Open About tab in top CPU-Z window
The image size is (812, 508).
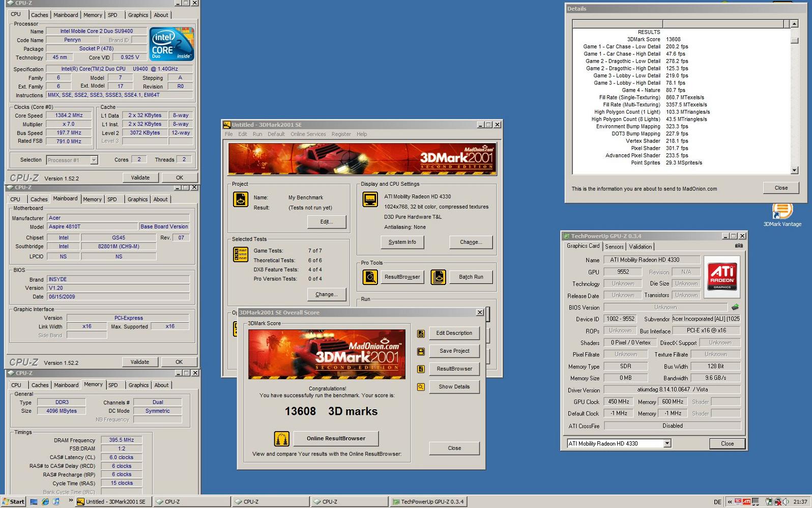click(161, 15)
